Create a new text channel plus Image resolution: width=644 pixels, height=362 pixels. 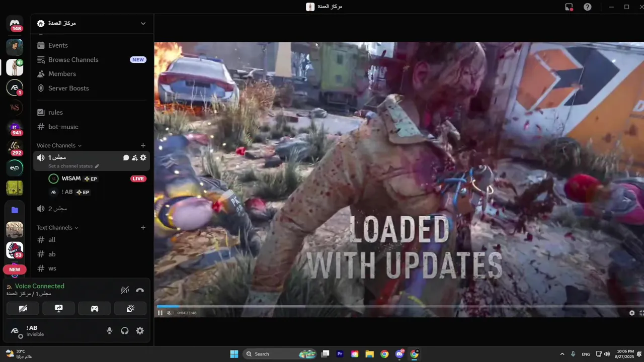pyautogui.click(x=143, y=228)
